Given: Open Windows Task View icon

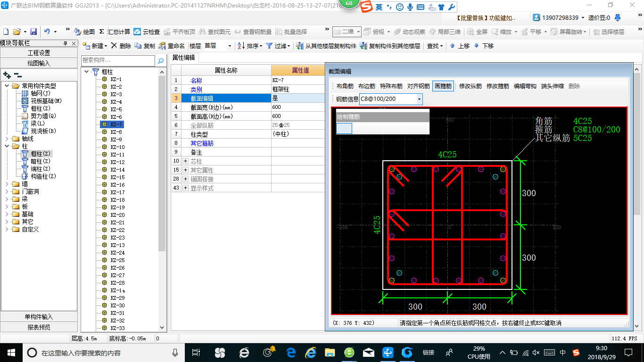Looking at the screenshot, I should (196, 352).
